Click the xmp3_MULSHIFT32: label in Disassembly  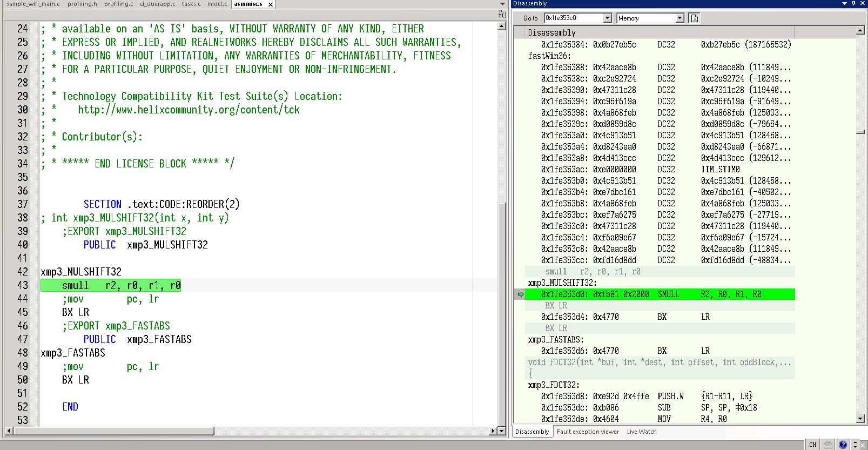click(562, 283)
